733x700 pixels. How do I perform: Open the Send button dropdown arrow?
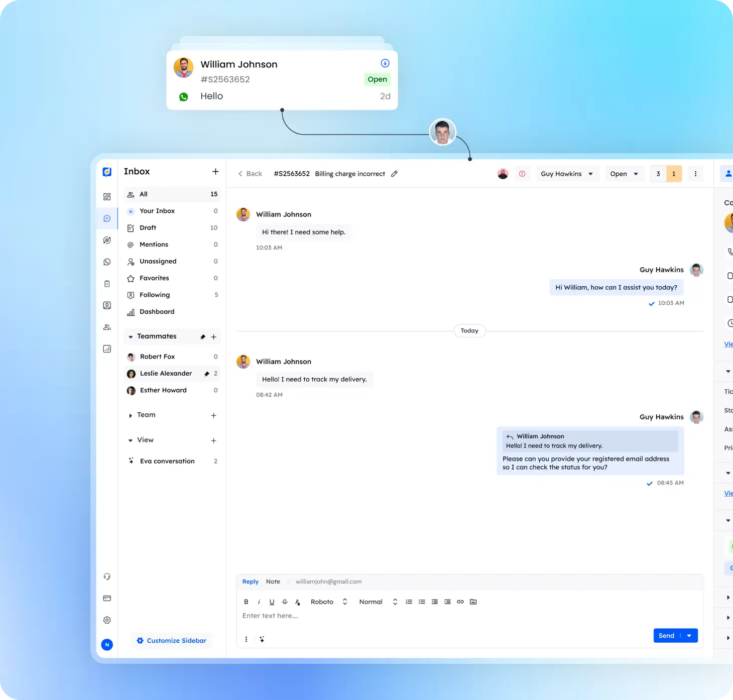click(689, 636)
